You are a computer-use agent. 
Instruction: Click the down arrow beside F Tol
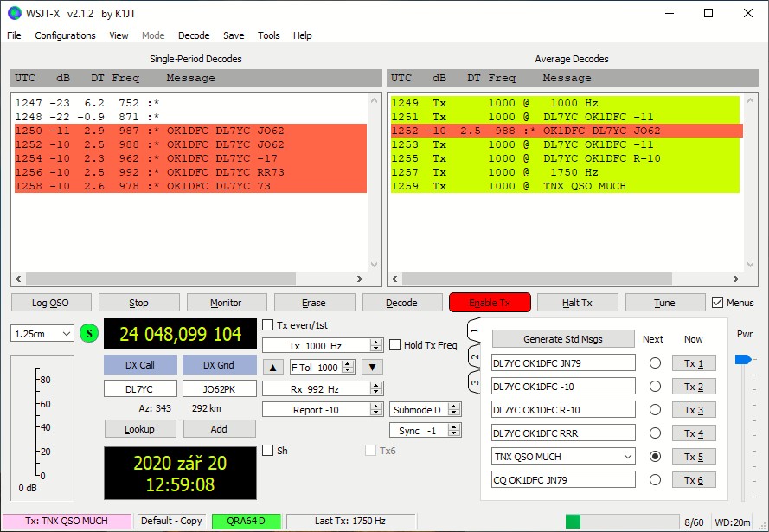click(371, 367)
